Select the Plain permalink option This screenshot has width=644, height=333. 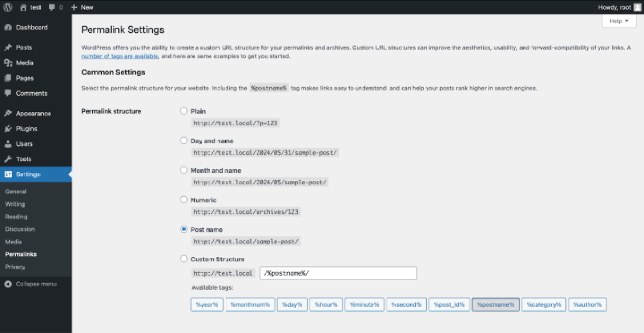(x=184, y=111)
